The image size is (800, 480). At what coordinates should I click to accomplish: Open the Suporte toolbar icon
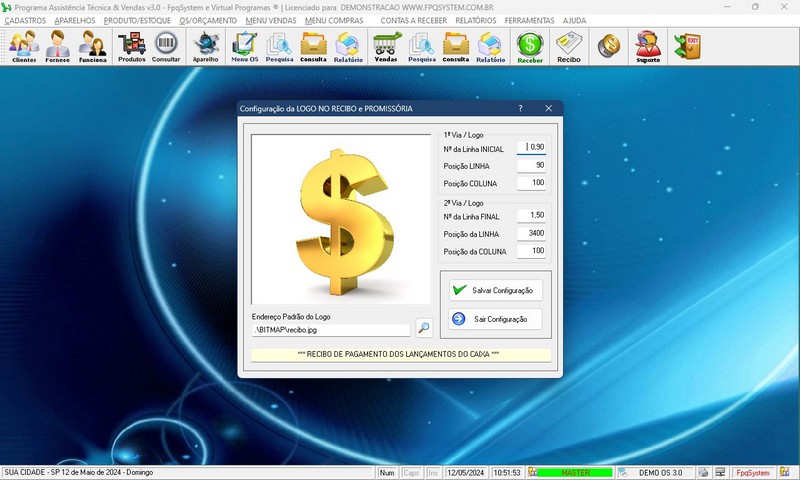point(647,46)
